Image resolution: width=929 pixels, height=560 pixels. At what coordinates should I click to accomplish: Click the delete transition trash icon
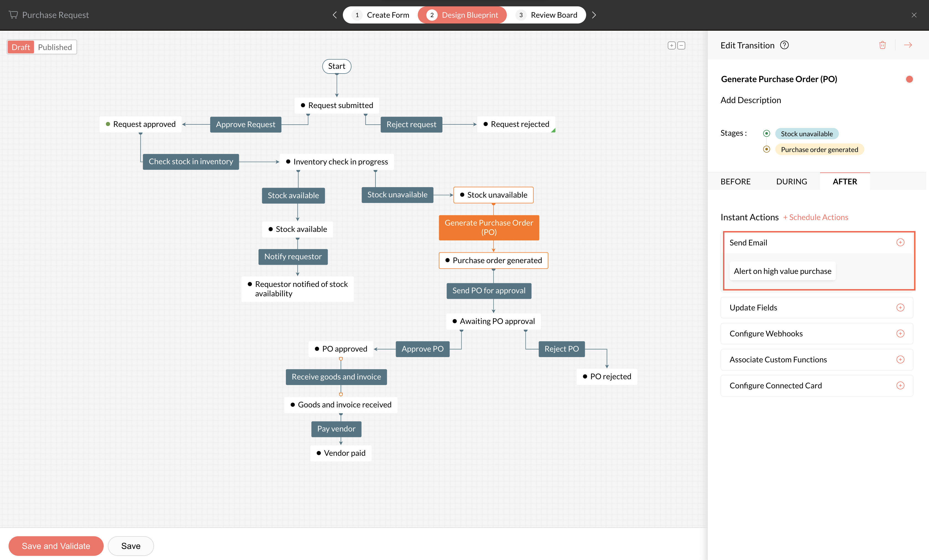coord(882,45)
